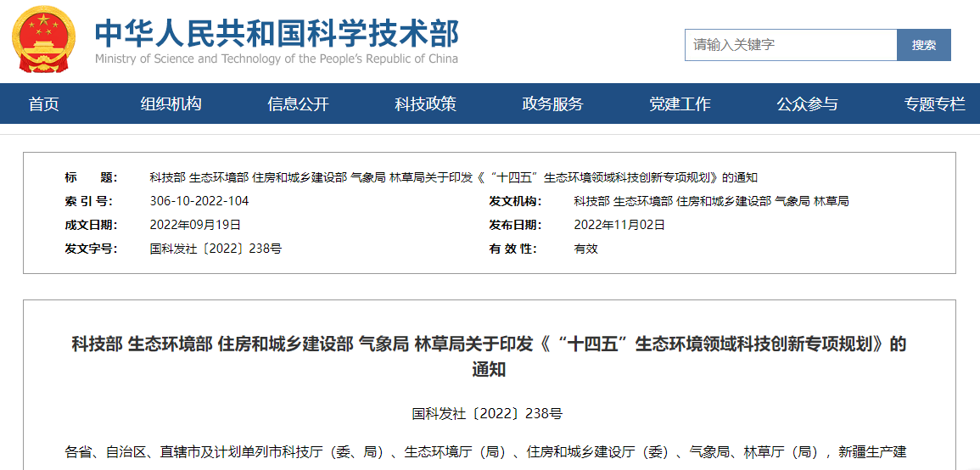The width and height of the screenshot is (980, 470).
Task: Click the 有效 validity status value
Action: [x=585, y=249]
